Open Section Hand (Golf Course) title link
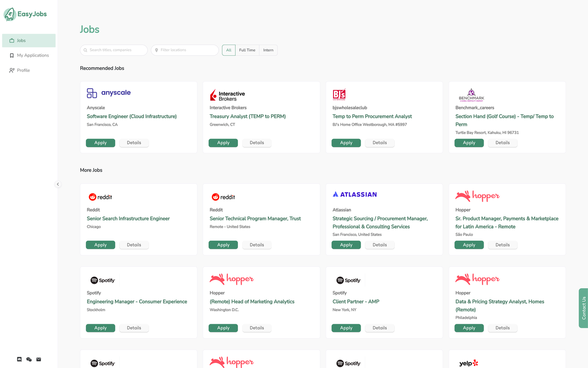 [504, 121]
